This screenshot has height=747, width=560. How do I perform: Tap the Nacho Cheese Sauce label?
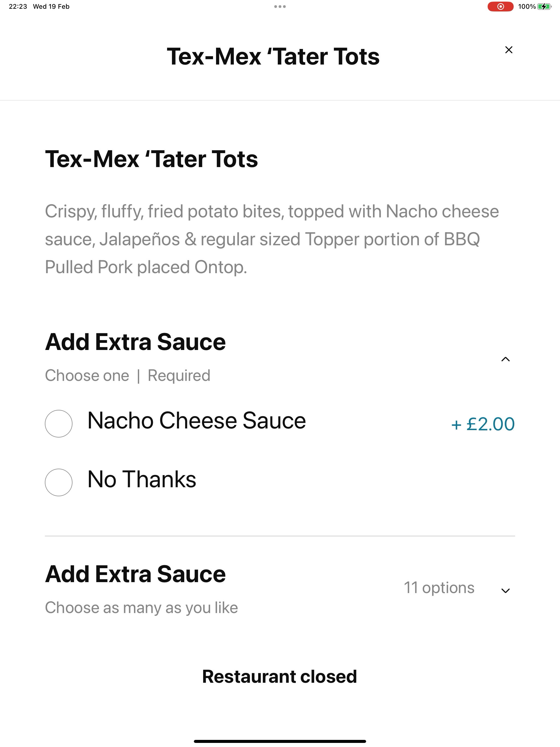point(197,421)
